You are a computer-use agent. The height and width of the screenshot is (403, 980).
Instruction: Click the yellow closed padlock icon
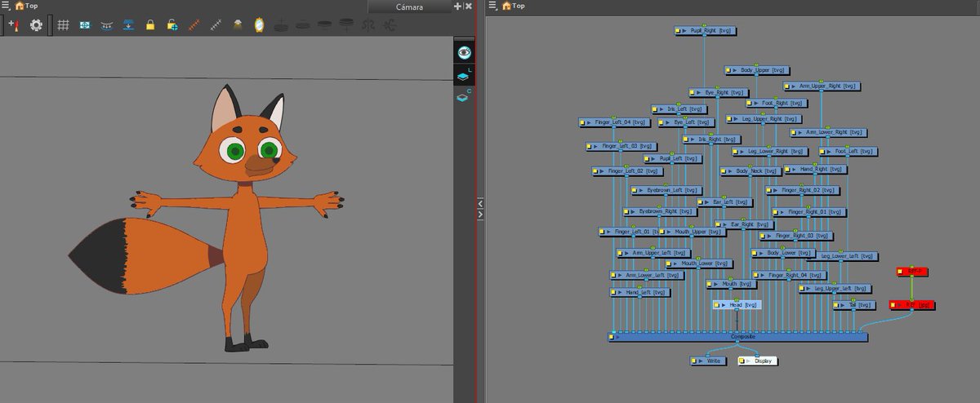150,24
